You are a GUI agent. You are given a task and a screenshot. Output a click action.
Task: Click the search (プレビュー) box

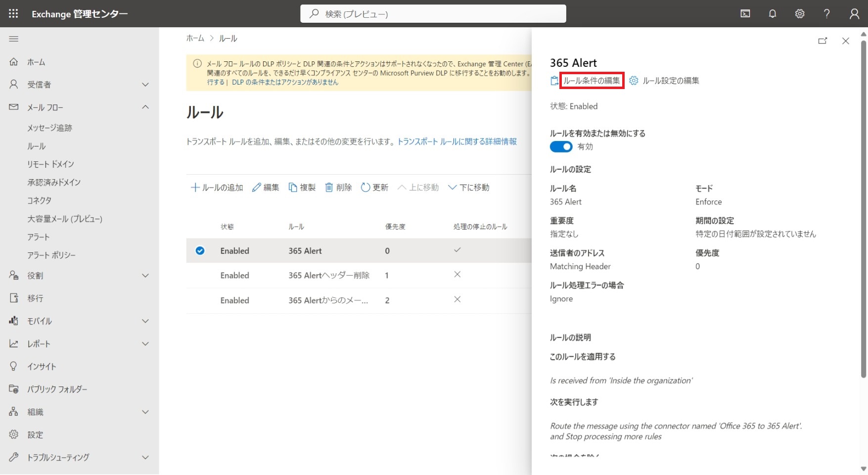pos(433,14)
